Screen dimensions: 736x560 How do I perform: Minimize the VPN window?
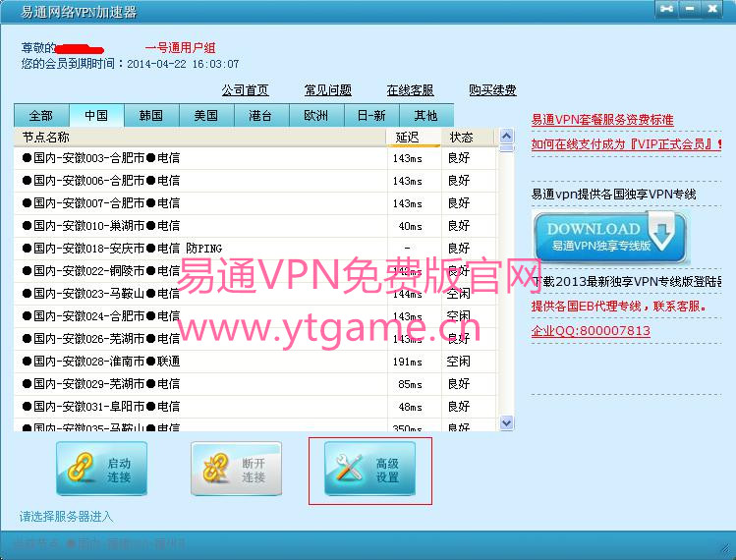[x=690, y=9]
